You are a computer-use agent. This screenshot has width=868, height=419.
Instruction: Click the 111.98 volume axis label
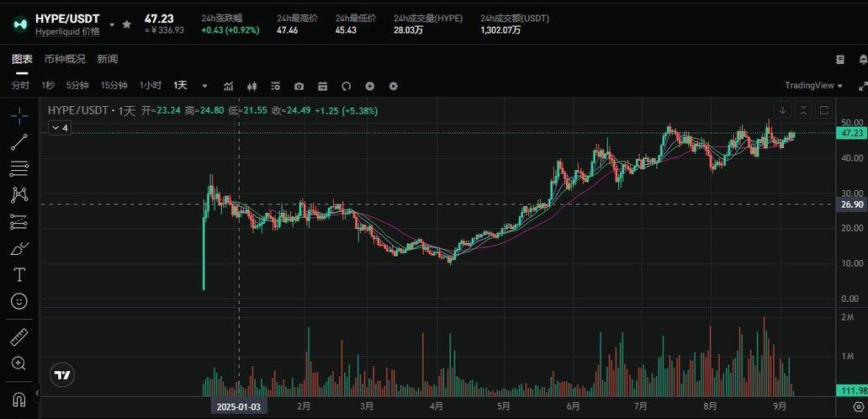pyautogui.click(x=851, y=390)
